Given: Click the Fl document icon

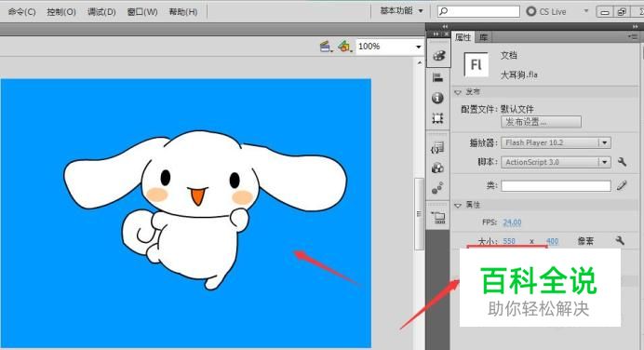Looking at the screenshot, I should [x=476, y=64].
